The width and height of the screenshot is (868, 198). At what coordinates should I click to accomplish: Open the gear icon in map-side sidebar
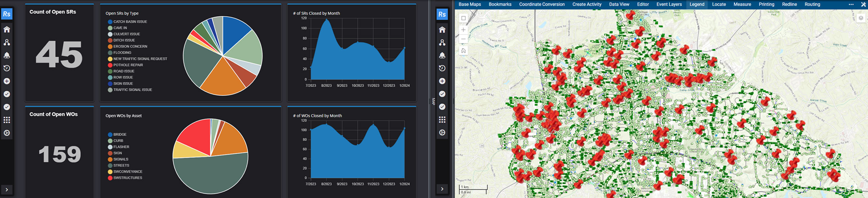[x=442, y=132]
